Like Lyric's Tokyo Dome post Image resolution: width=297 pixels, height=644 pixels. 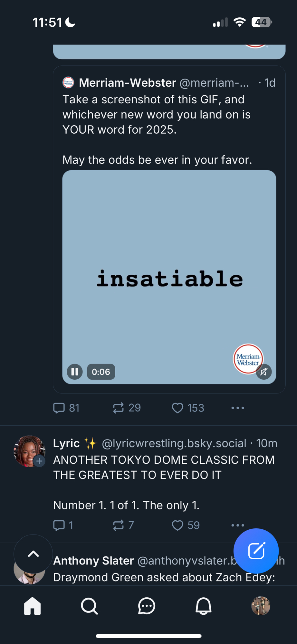click(177, 525)
